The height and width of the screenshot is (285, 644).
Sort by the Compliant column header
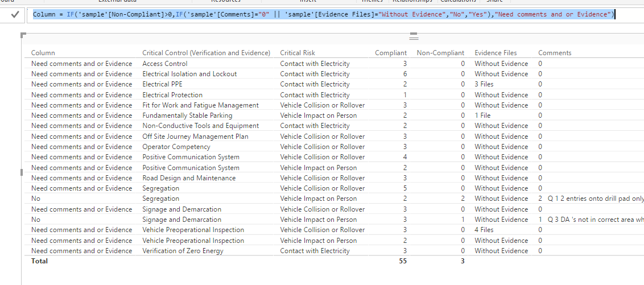pyautogui.click(x=391, y=53)
